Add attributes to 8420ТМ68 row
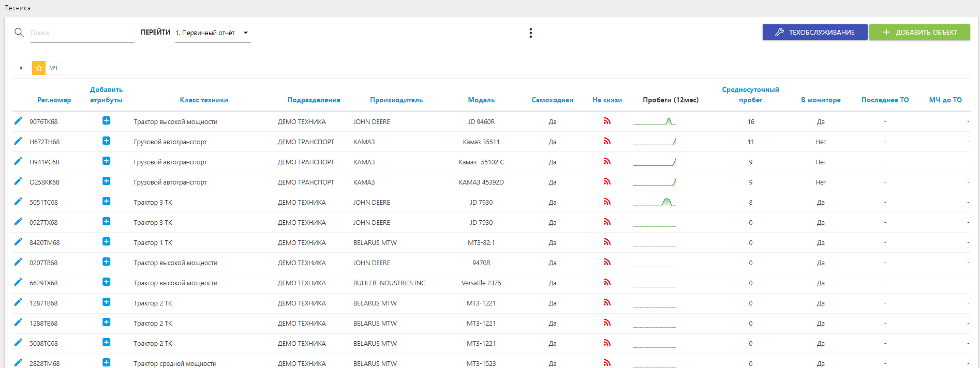The width and height of the screenshot is (980, 368). (x=106, y=242)
